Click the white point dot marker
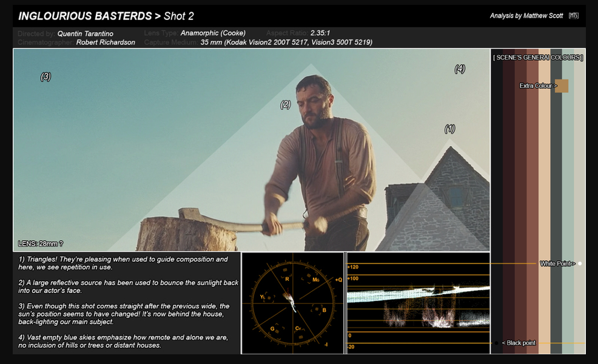This screenshot has height=364, width=598. pos(580,264)
